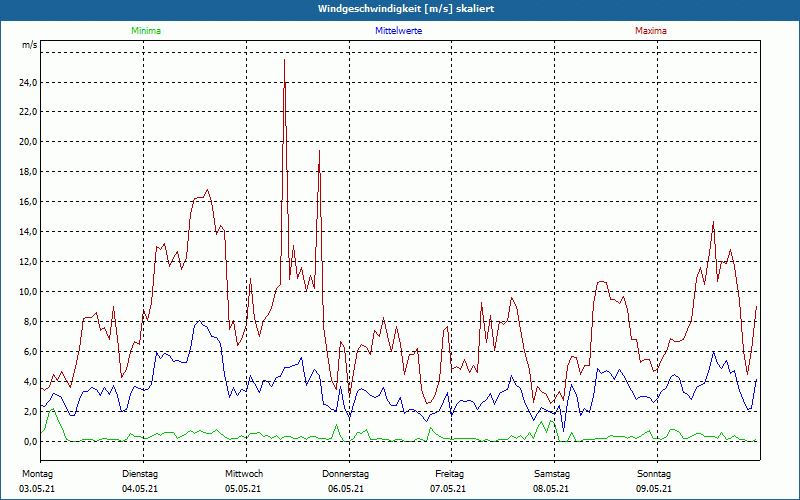Click the 20,0 y-axis value
Viewport: 800px width, 500px height.
pyautogui.click(x=29, y=142)
